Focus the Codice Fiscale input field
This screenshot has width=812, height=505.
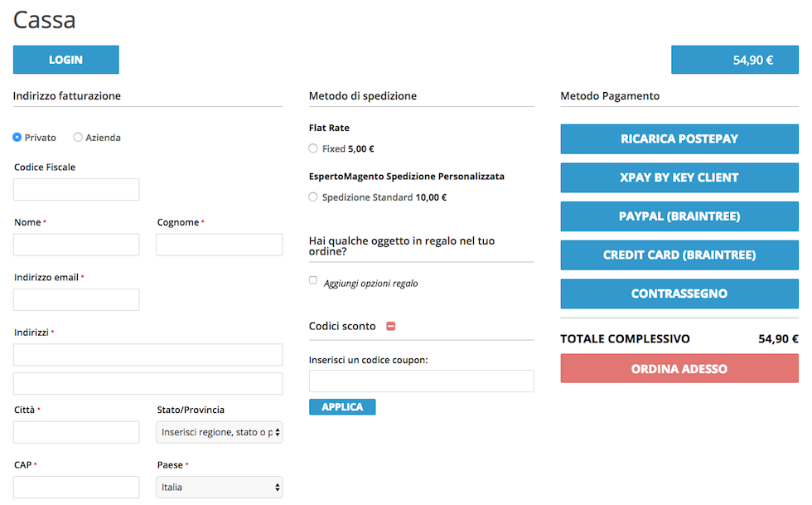76,190
